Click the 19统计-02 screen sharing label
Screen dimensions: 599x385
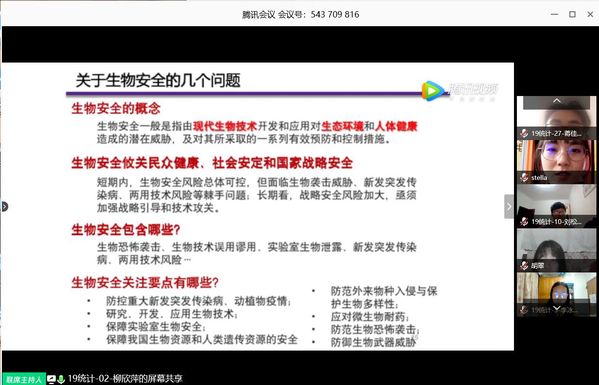point(125,379)
